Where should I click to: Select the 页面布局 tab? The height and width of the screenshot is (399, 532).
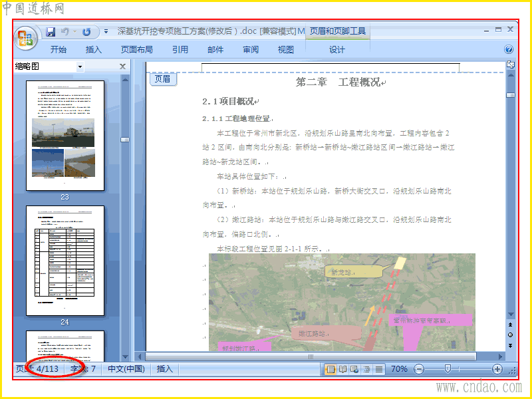coord(137,49)
